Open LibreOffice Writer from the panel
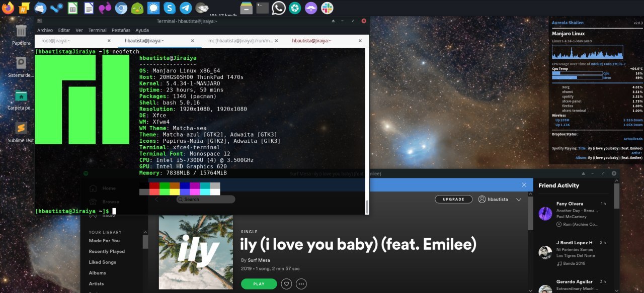Screen dimensions: 644x293 (x=89, y=8)
